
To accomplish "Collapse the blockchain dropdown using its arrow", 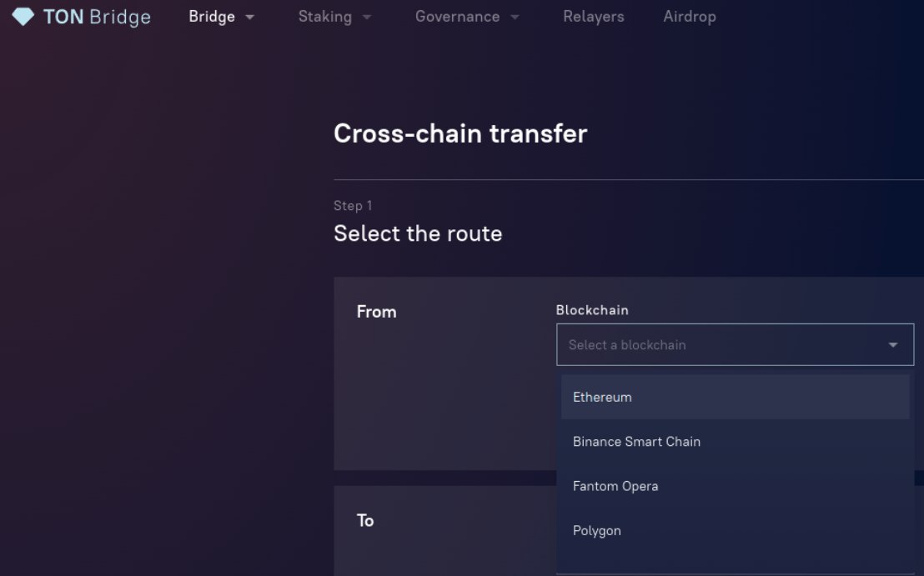I will [x=893, y=345].
